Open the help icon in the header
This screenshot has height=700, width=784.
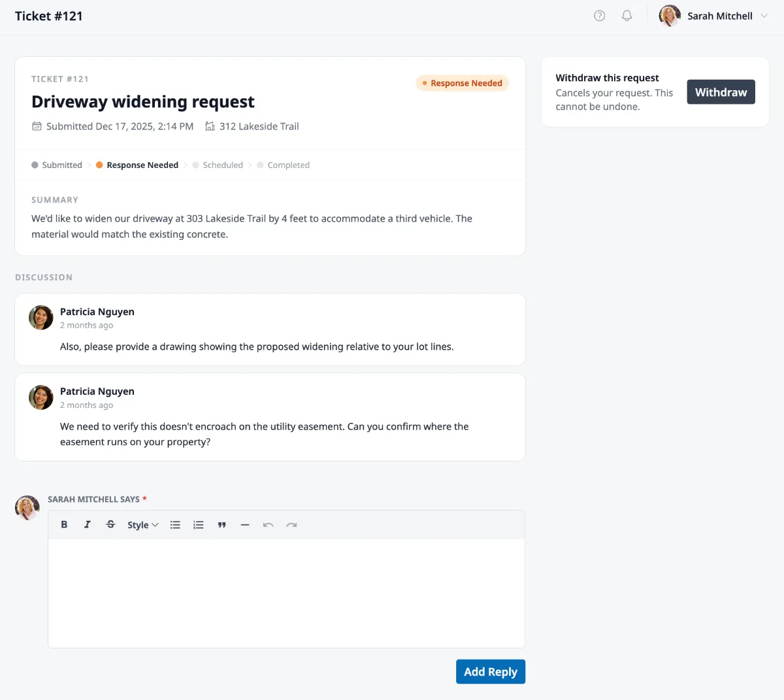point(599,16)
